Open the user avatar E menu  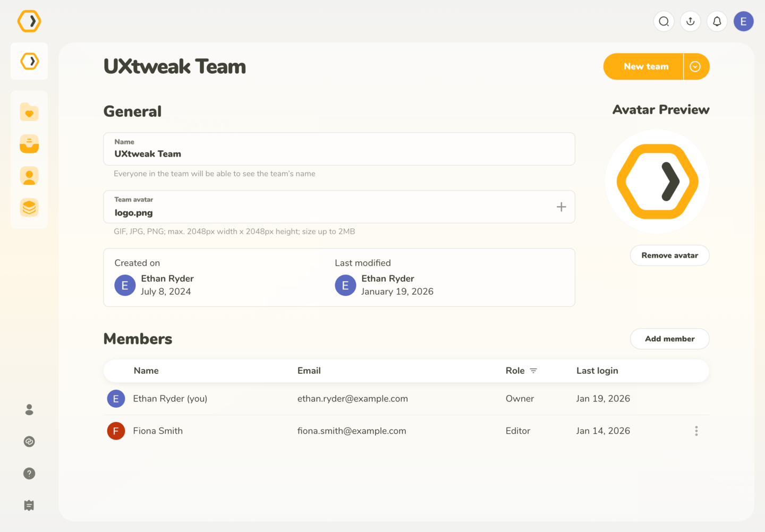[x=744, y=21]
